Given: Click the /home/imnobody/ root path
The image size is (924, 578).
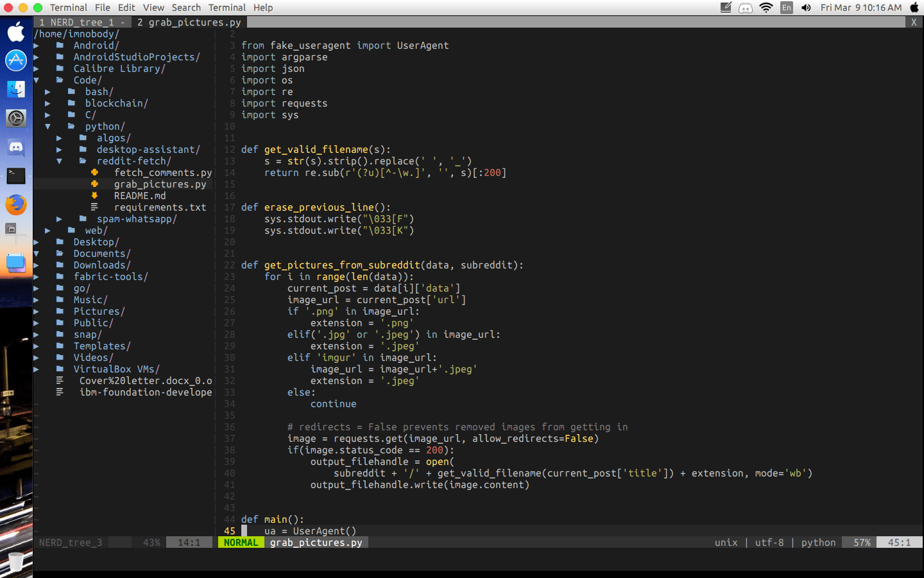Looking at the screenshot, I should click(x=76, y=34).
